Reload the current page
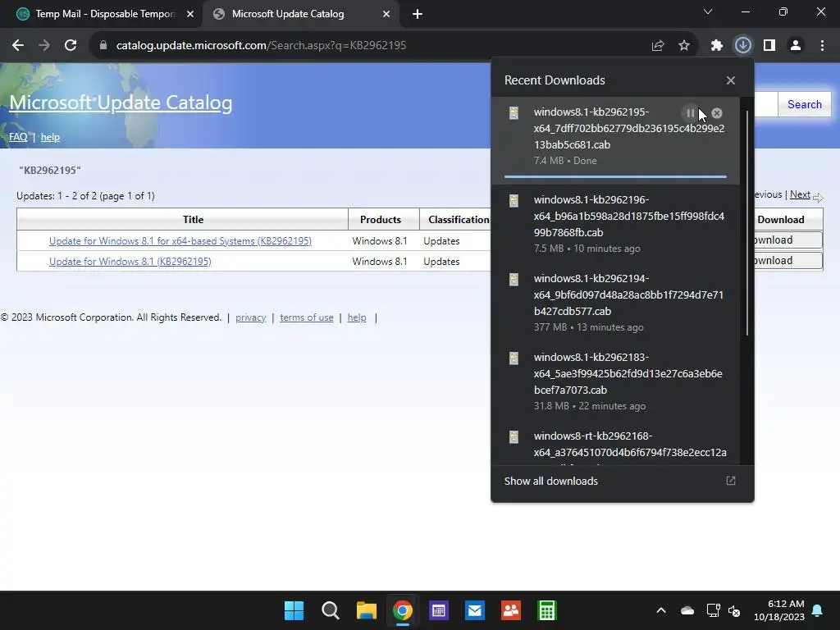840x630 pixels. (x=71, y=46)
